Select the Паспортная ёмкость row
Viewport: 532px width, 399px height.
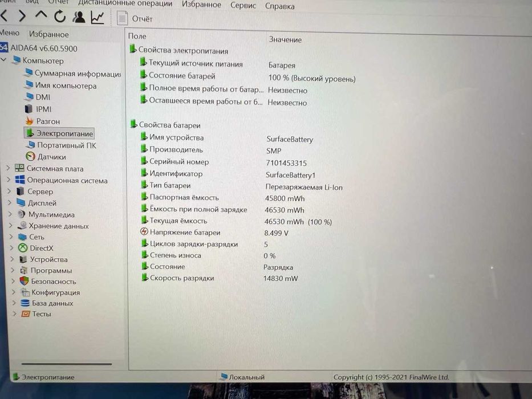click(222, 197)
